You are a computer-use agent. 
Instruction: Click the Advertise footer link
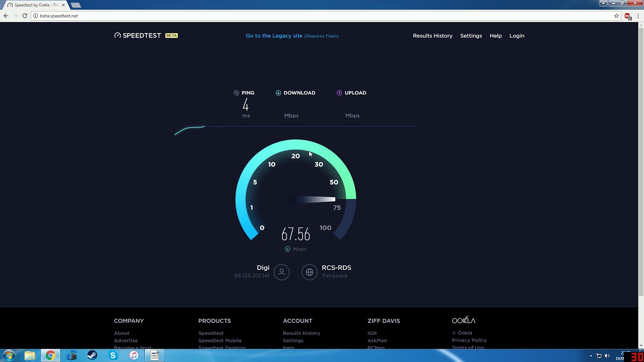tap(126, 340)
